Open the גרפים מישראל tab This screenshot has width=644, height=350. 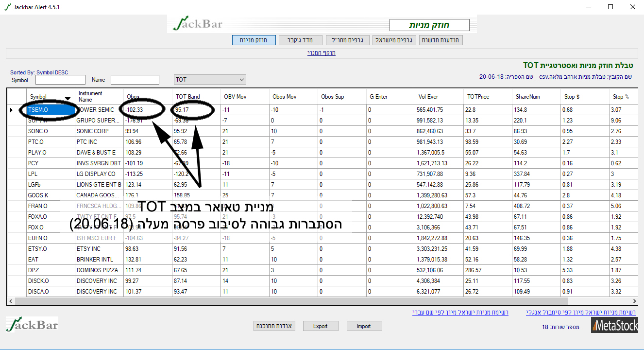[x=394, y=40]
